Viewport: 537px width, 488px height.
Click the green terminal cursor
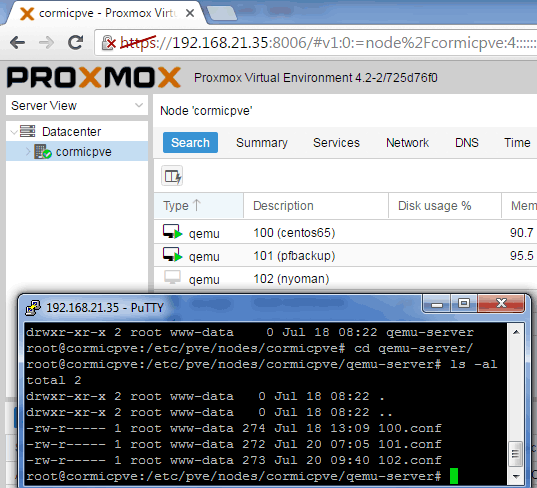coord(454,476)
